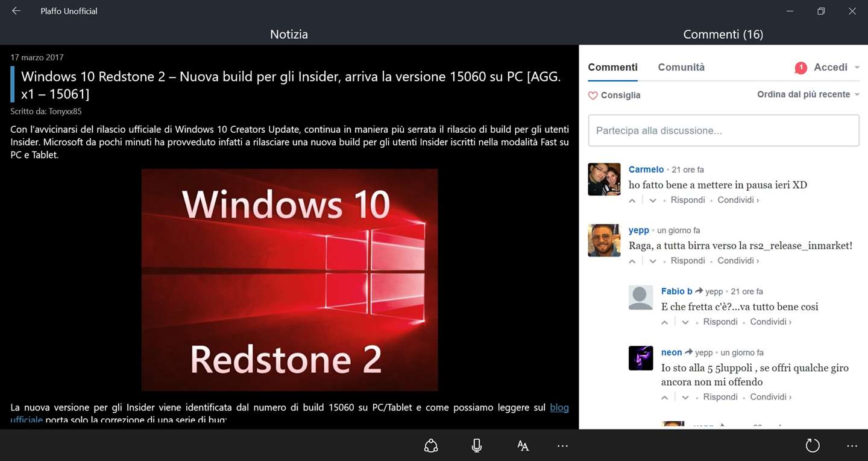Open Carmelo's avatar picture

[604, 179]
